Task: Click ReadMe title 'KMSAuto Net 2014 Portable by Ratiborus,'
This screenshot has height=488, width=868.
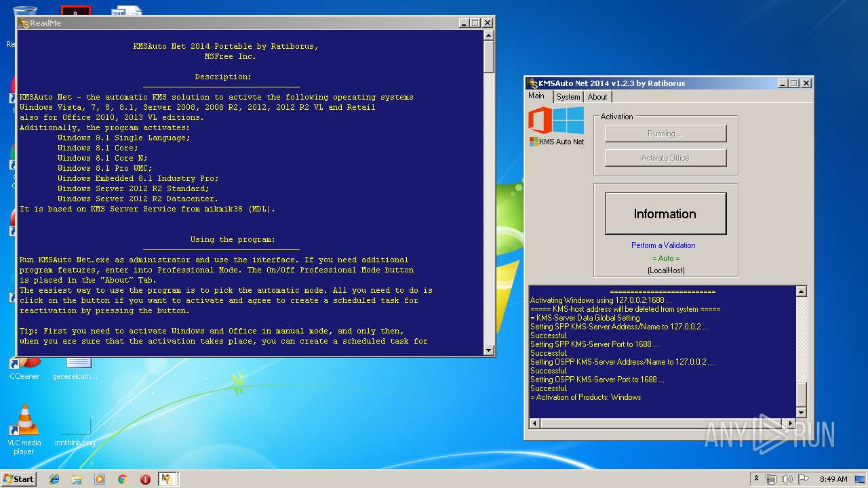Action: pos(226,46)
